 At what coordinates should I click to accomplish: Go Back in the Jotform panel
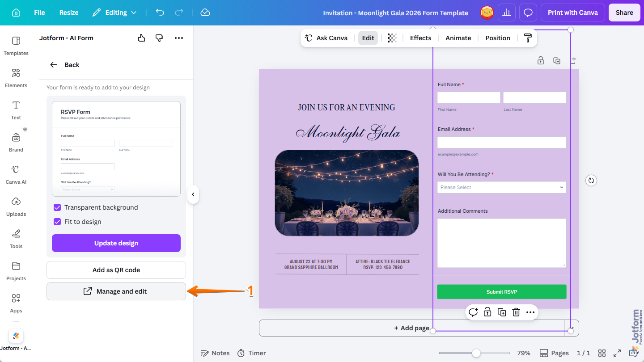[x=64, y=65]
